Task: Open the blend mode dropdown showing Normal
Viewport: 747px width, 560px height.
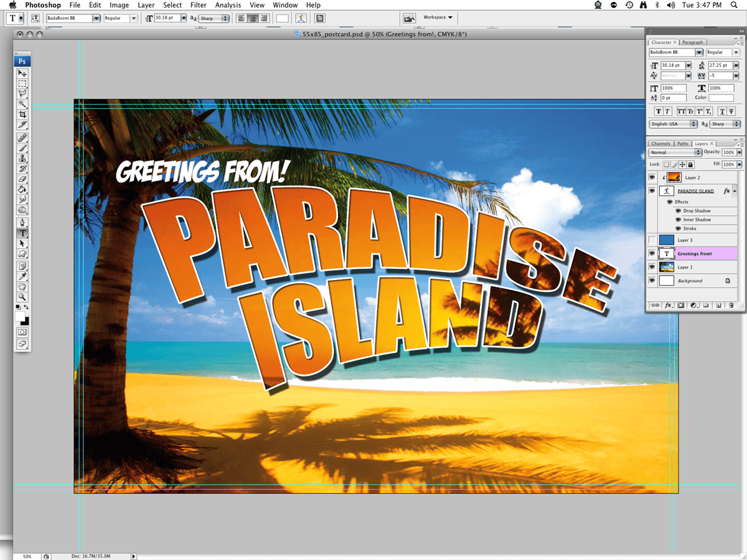Action: pyautogui.click(x=675, y=152)
